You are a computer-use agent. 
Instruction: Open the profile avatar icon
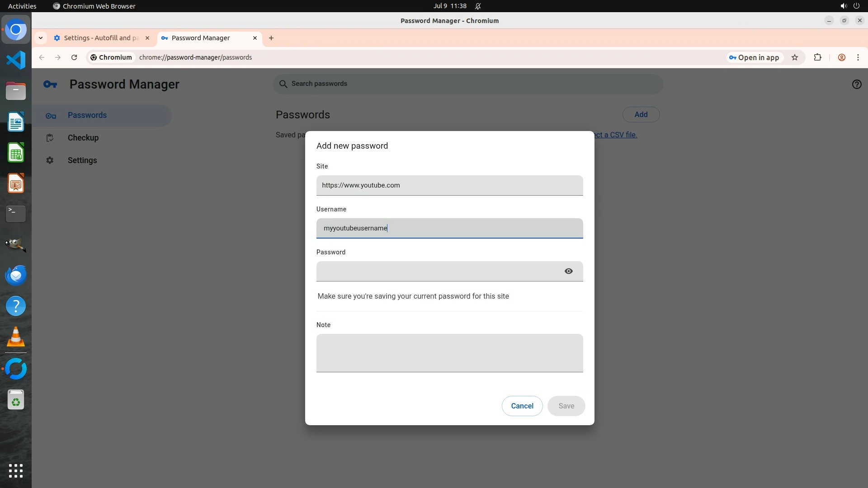point(841,57)
